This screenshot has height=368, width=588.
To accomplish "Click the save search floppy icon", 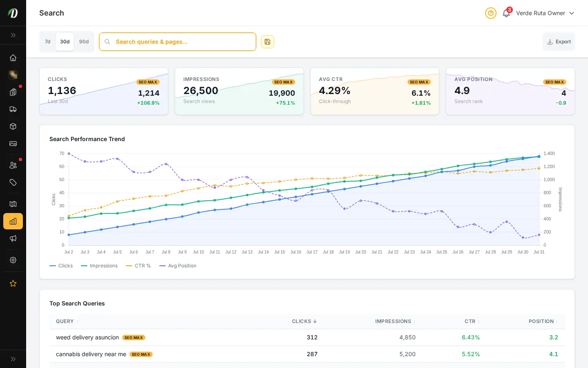I will (x=267, y=42).
